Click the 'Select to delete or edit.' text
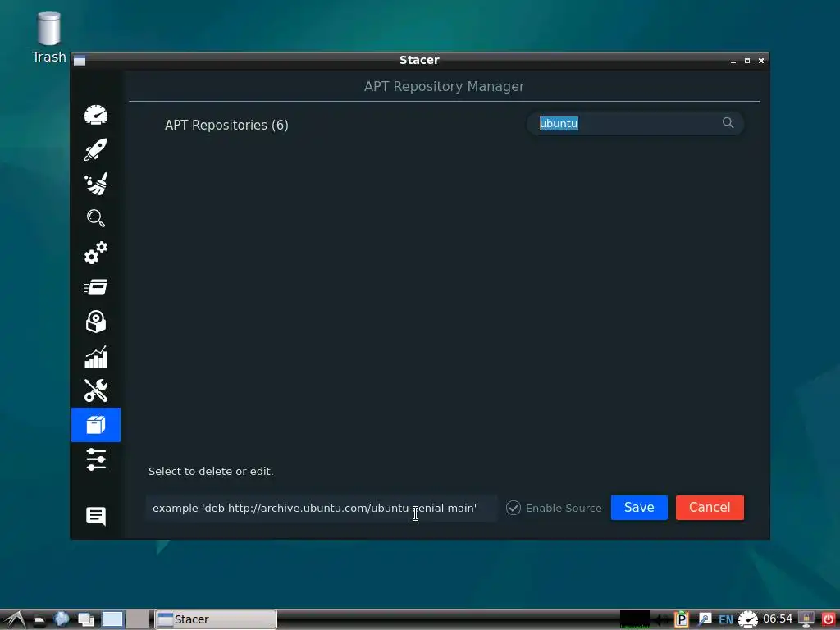This screenshot has height=630, width=840. (211, 472)
